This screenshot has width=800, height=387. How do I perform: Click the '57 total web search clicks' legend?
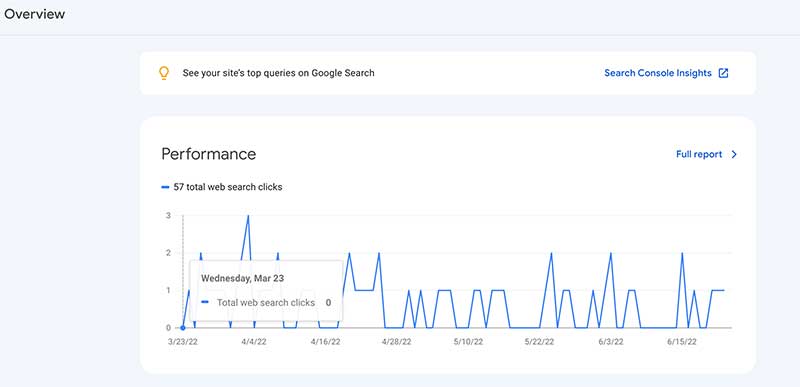click(228, 187)
